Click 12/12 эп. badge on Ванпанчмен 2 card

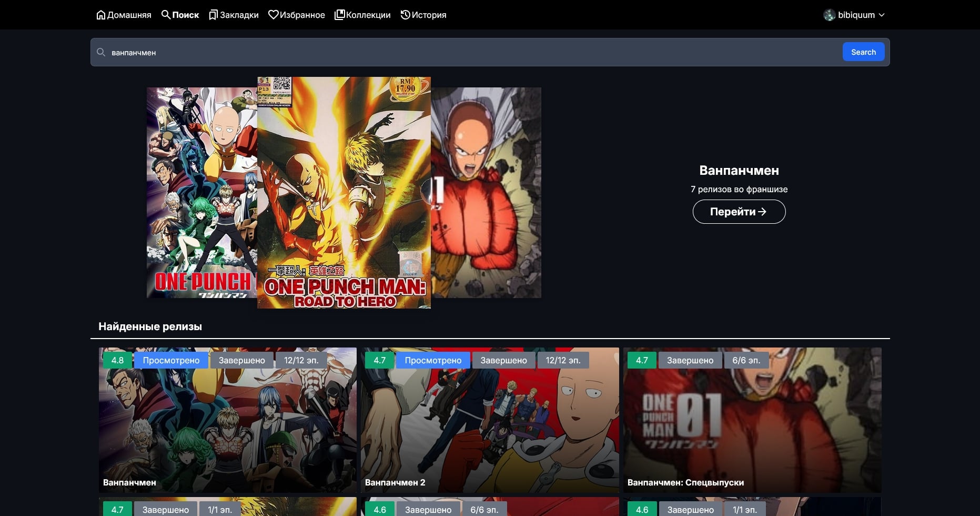563,360
